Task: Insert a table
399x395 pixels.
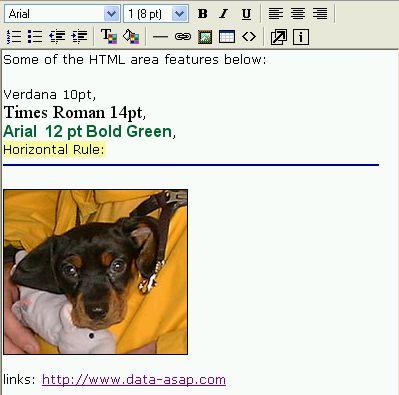Action: (x=227, y=37)
